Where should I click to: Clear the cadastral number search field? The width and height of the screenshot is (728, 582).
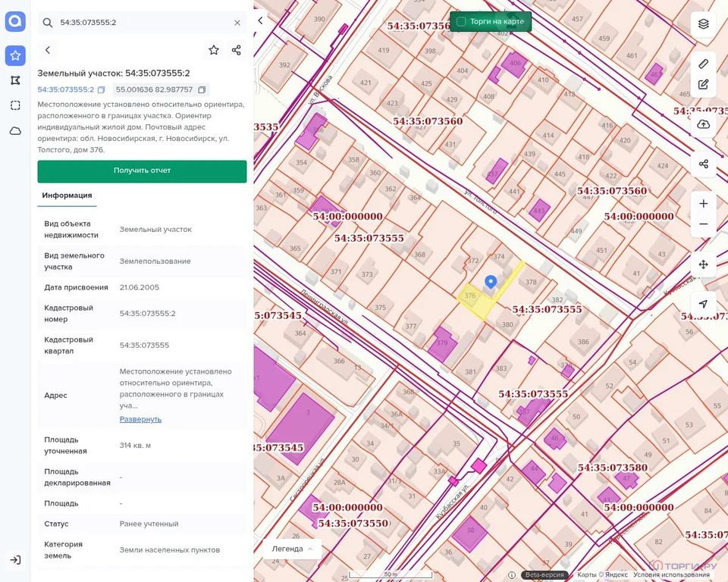point(237,23)
